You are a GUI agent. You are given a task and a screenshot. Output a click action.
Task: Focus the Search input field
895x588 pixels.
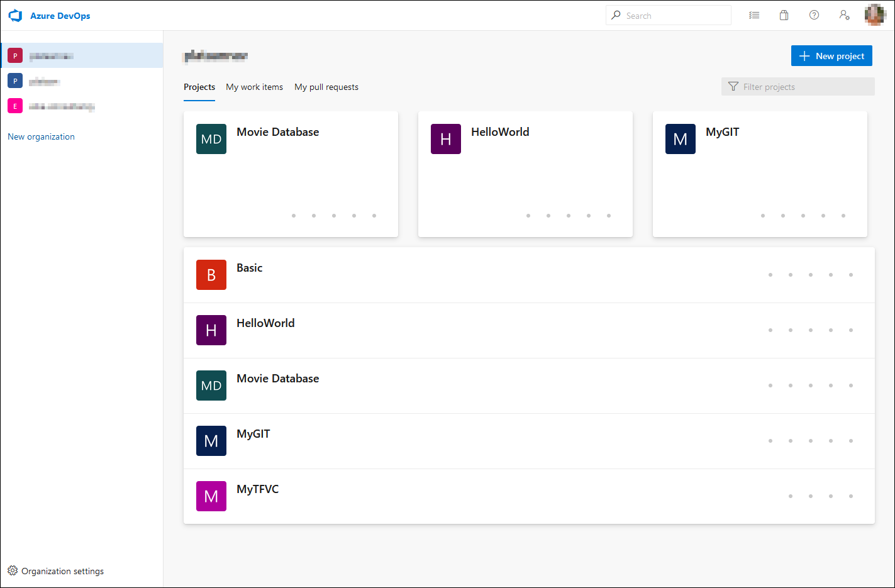coord(669,15)
